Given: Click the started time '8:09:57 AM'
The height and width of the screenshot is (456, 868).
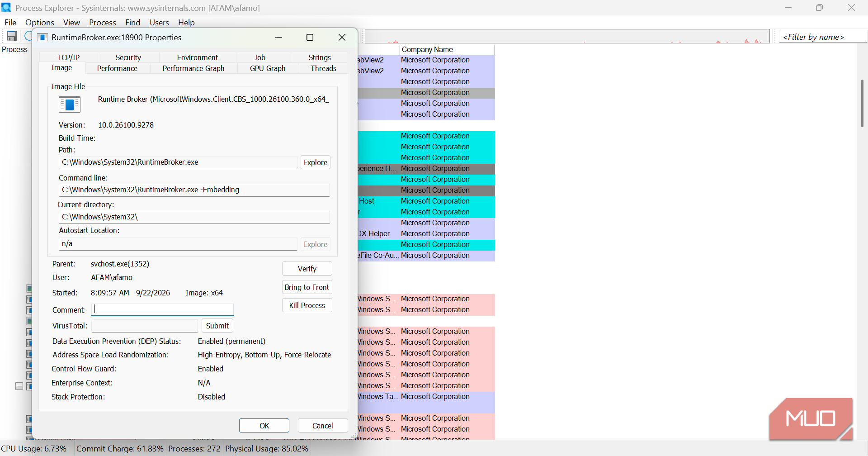Looking at the screenshot, I should (x=110, y=293).
